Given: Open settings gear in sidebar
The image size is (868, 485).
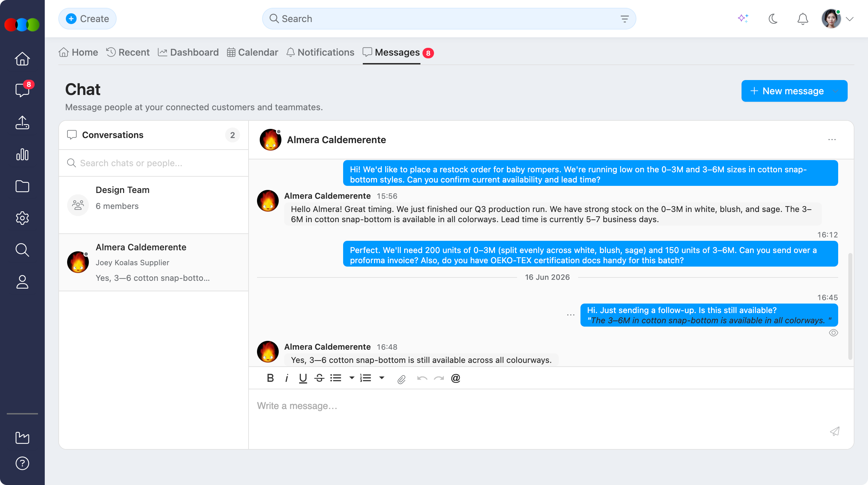Looking at the screenshot, I should pos(22,218).
